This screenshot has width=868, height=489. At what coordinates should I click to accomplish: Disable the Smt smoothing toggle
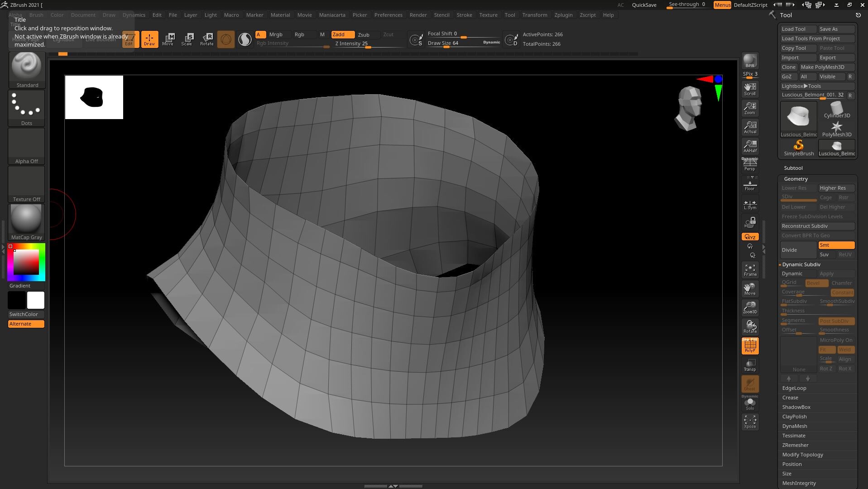[x=836, y=245]
